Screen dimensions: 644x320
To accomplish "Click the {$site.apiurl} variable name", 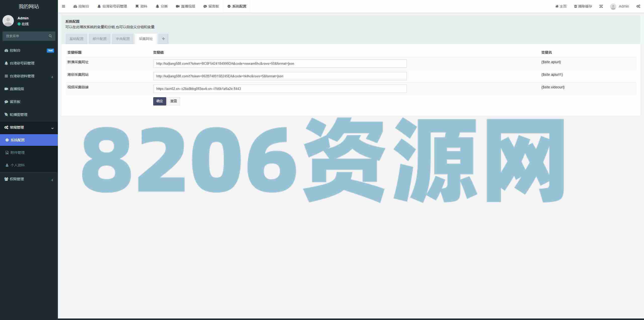I will (551, 62).
